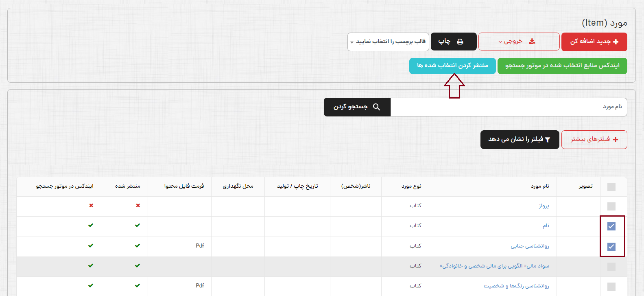
Task: Toggle the select-all checkbox in table header
Action: click(611, 187)
